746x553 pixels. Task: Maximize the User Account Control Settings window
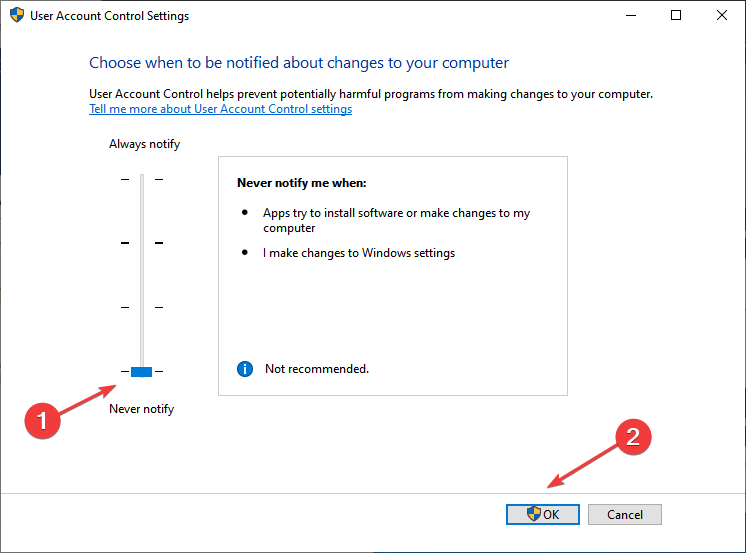[676, 15]
